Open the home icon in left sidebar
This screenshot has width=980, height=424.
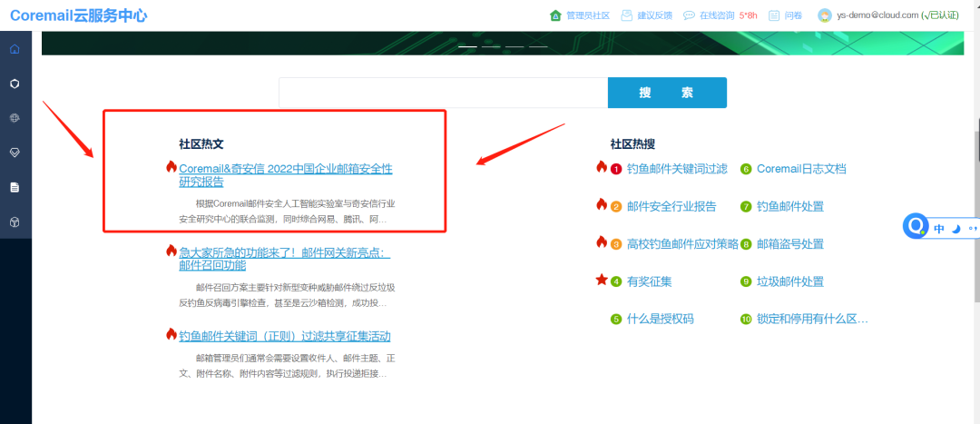[x=15, y=49]
